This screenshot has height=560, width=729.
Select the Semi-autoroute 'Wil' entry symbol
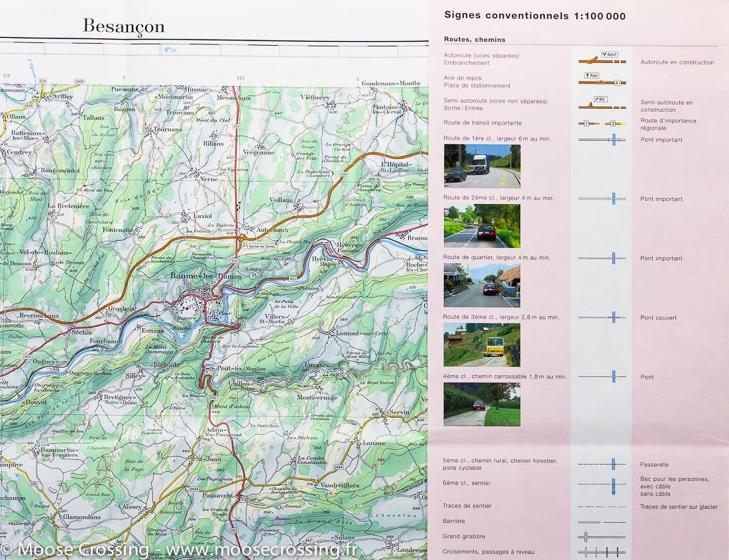coord(601,99)
